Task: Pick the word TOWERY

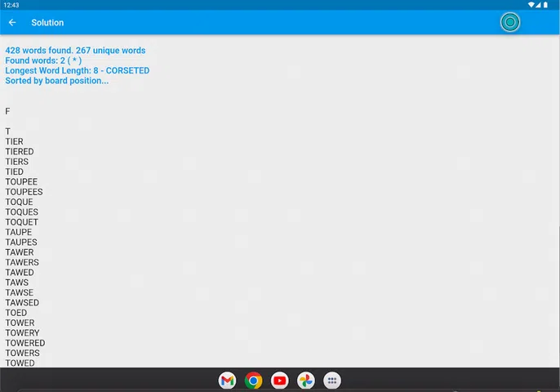Action: (x=22, y=333)
